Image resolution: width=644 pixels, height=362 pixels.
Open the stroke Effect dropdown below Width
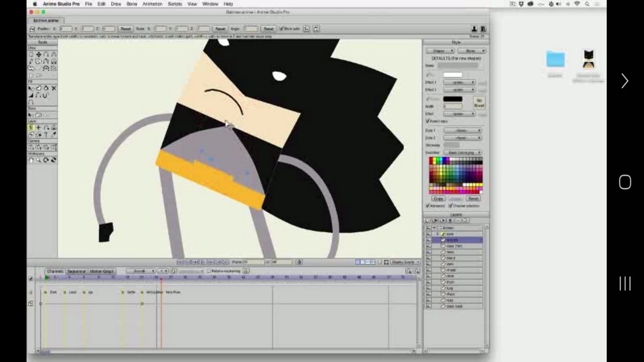(x=459, y=114)
